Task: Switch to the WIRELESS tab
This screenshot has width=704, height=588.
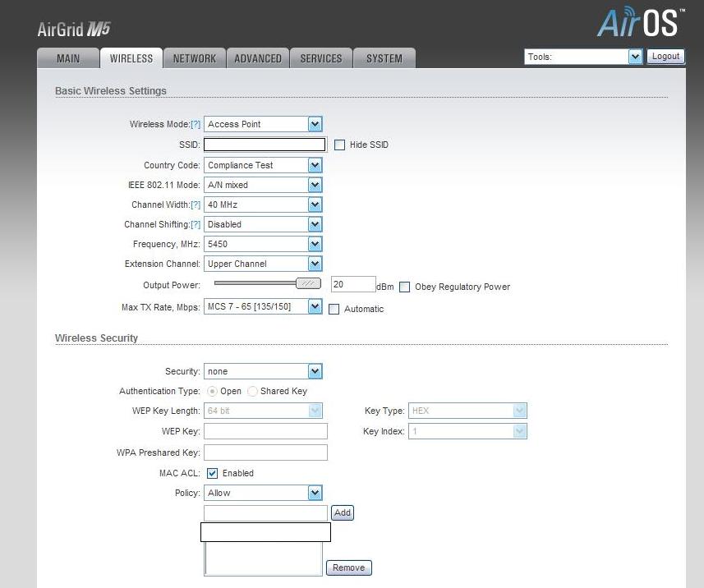Action: click(x=131, y=58)
